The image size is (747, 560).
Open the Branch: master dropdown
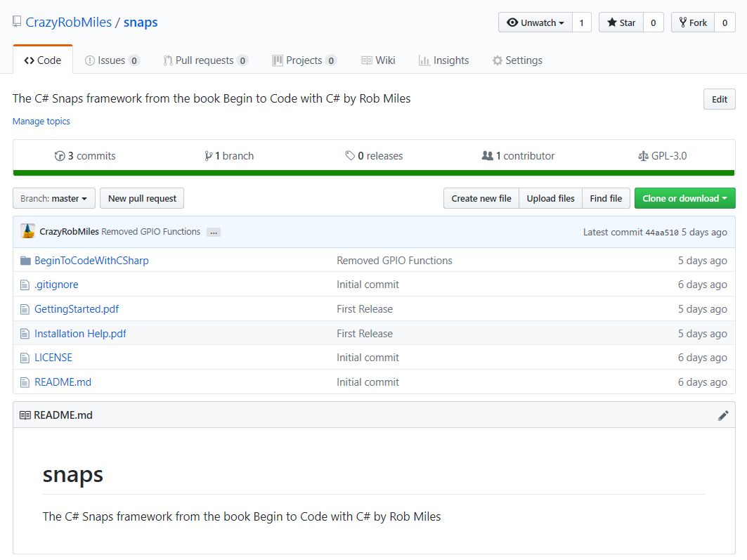point(54,198)
